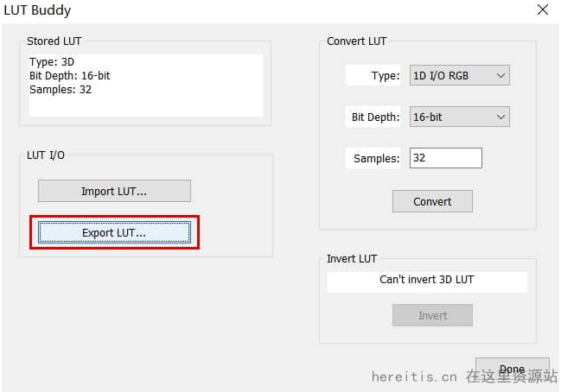This screenshot has width=561, height=392.
Task: Click the 'Bit Depth: 16-bit' stored LUT line
Action: click(70, 76)
